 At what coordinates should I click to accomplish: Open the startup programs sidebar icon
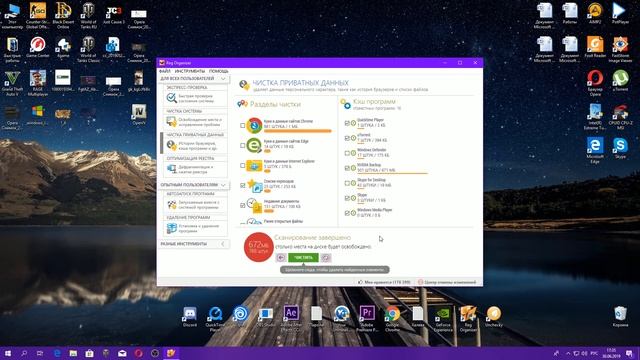coord(171,204)
